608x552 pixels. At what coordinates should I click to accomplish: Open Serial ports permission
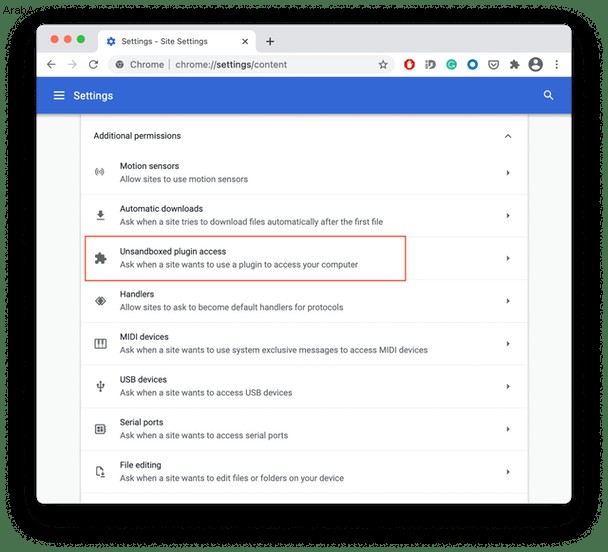click(x=304, y=429)
